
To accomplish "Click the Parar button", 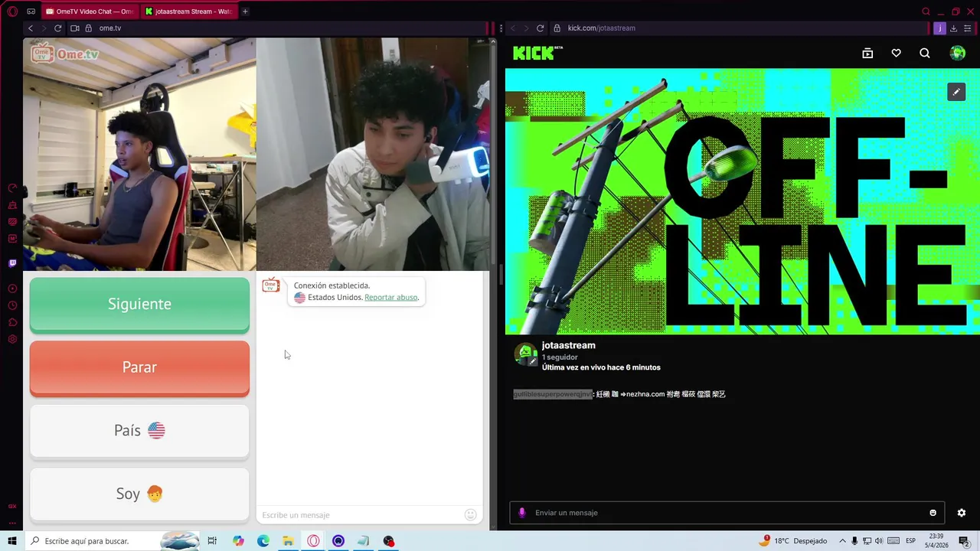I will [139, 368].
